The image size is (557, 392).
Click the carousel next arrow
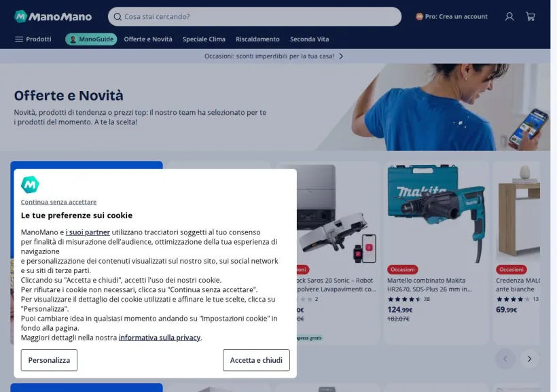(529, 359)
